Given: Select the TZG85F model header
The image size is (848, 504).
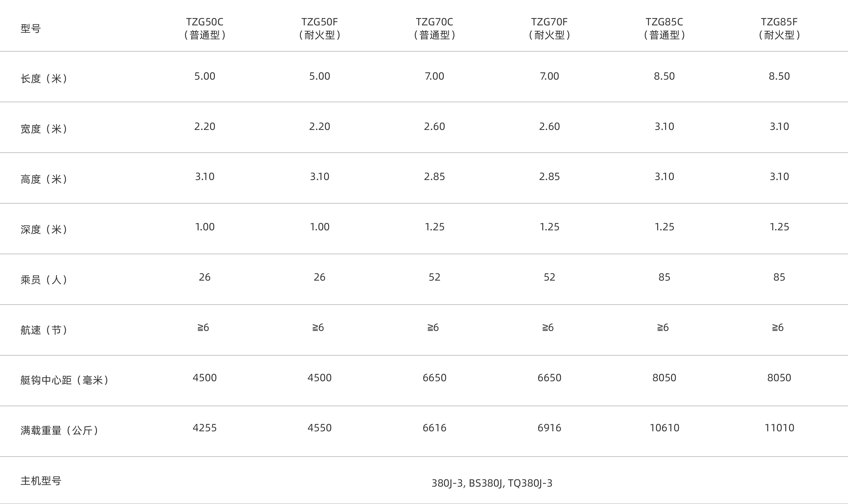Looking at the screenshot, I should pos(779,28).
